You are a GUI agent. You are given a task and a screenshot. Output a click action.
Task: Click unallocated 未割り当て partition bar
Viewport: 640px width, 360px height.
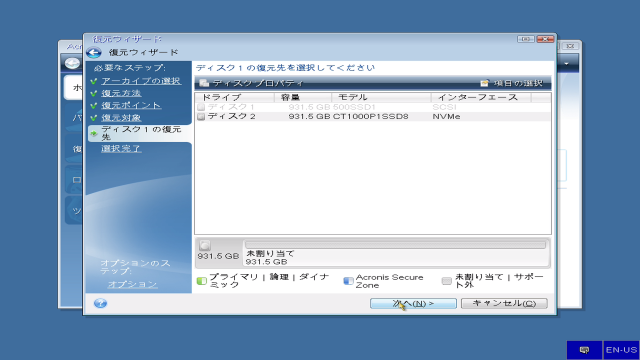click(x=395, y=245)
